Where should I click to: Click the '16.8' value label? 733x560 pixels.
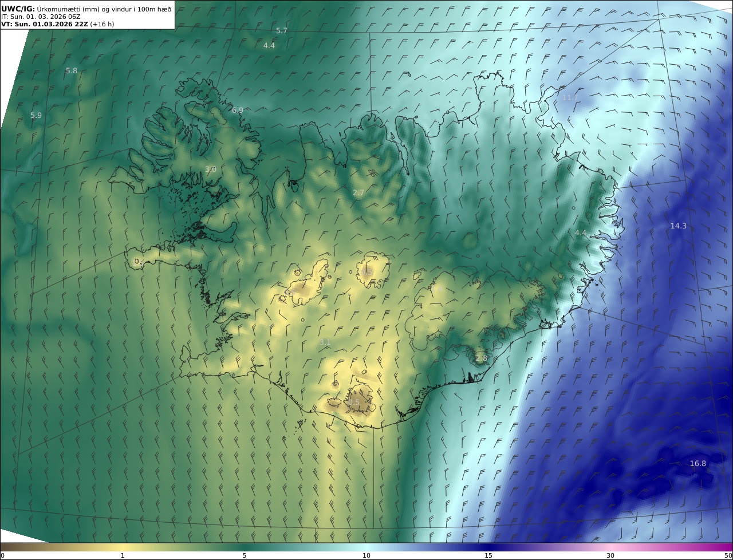pyautogui.click(x=697, y=463)
